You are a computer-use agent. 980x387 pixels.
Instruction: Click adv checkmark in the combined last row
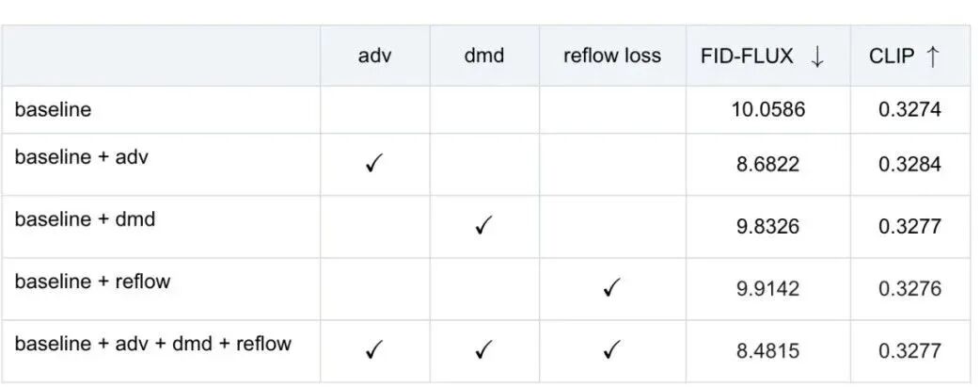tap(373, 350)
